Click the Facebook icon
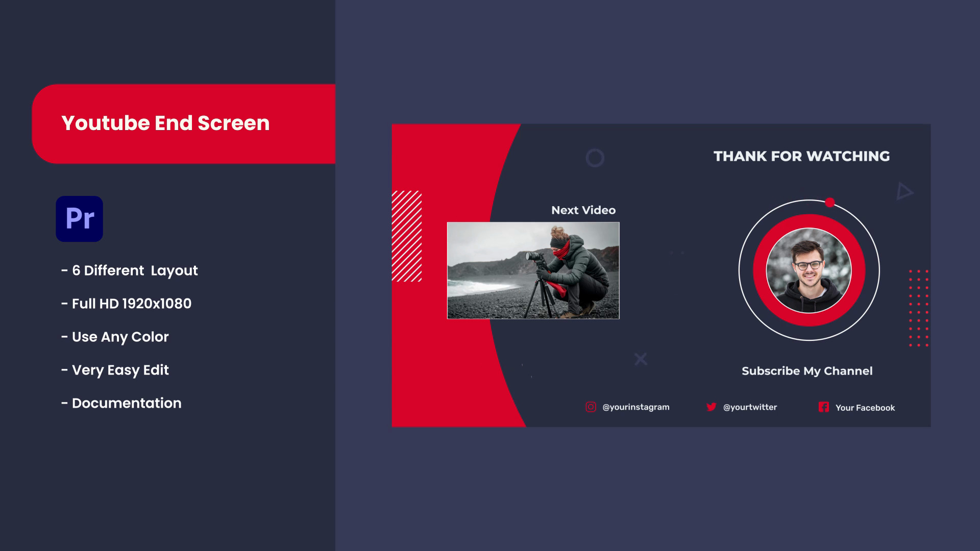This screenshot has height=551, width=980. coord(824,407)
